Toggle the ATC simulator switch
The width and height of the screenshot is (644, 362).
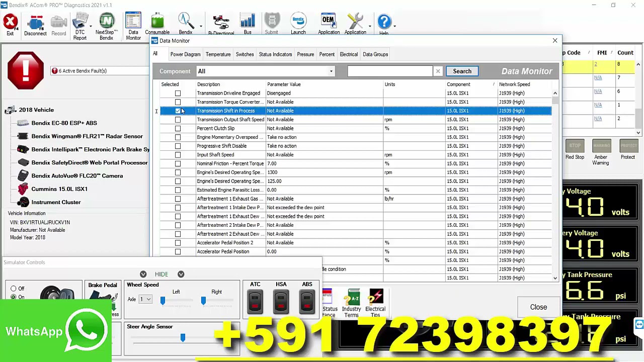click(255, 302)
